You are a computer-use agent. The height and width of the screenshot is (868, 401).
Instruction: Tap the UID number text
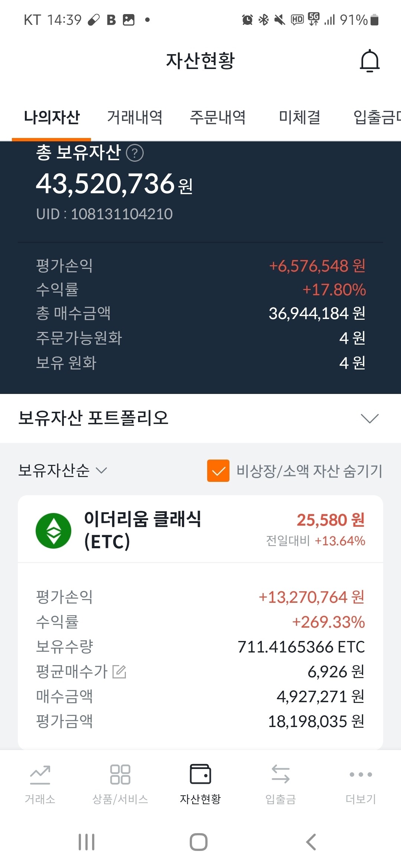coord(105,214)
